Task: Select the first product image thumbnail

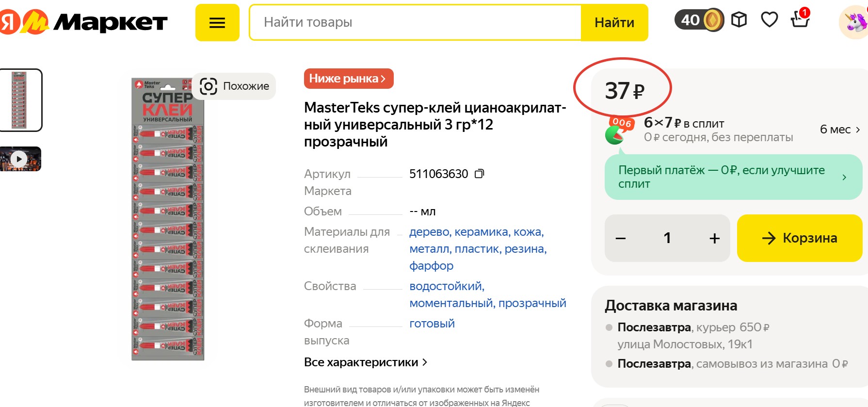Action: coord(20,100)
